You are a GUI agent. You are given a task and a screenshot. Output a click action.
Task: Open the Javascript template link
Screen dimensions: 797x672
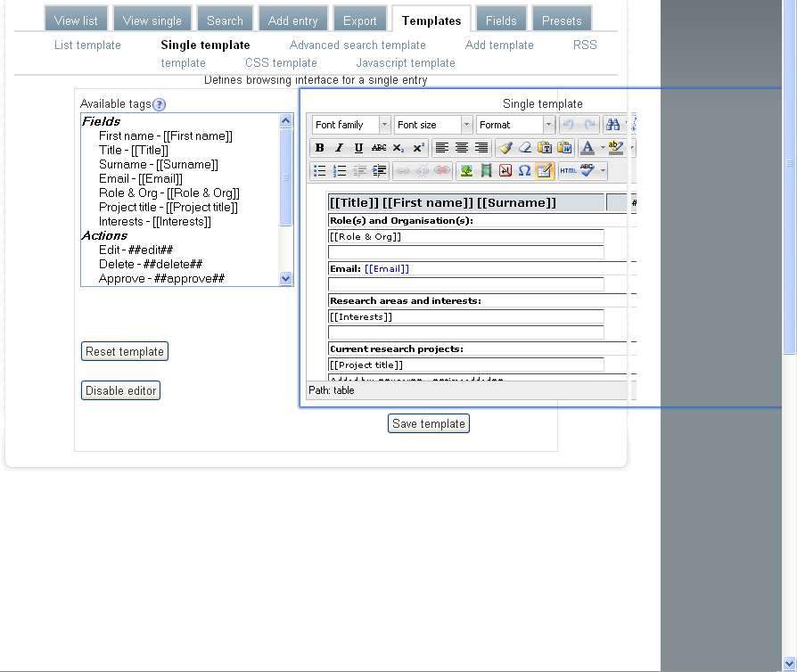pyautogui.click(x=406, y=63)
